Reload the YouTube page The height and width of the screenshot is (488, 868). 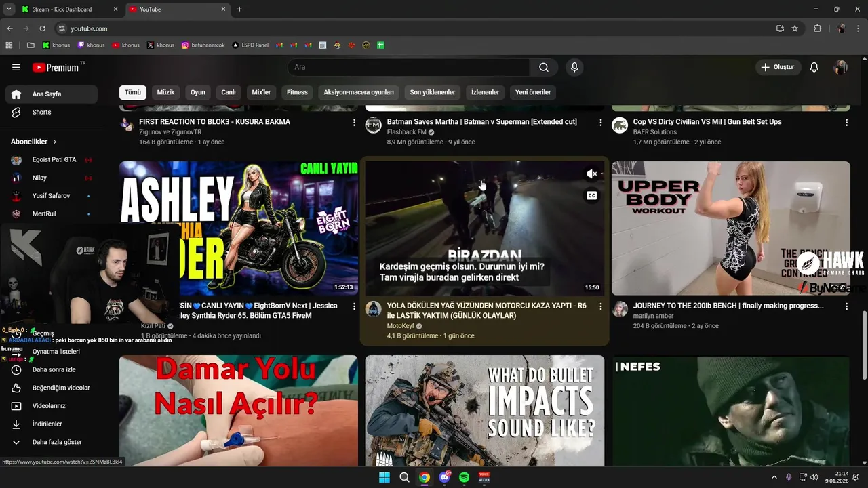click(42, 28)
